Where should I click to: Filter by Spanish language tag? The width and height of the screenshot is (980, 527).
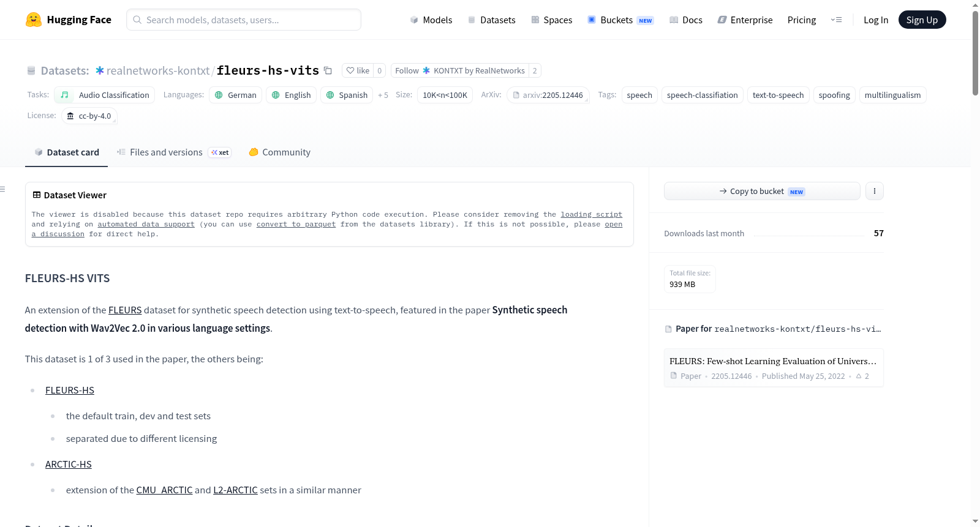tap(347, 95)
